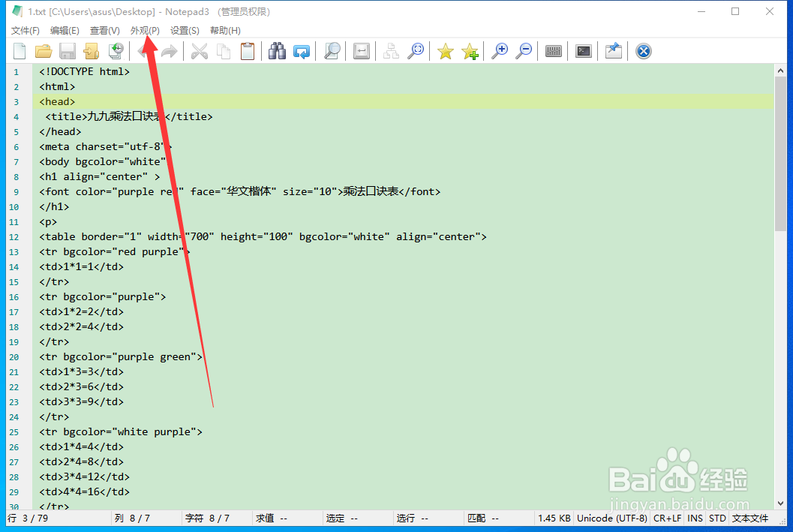The width and height of the screenshot is (793, 532).
Task: Click the zoom in magnifier icon
Action: pos(500,51)
